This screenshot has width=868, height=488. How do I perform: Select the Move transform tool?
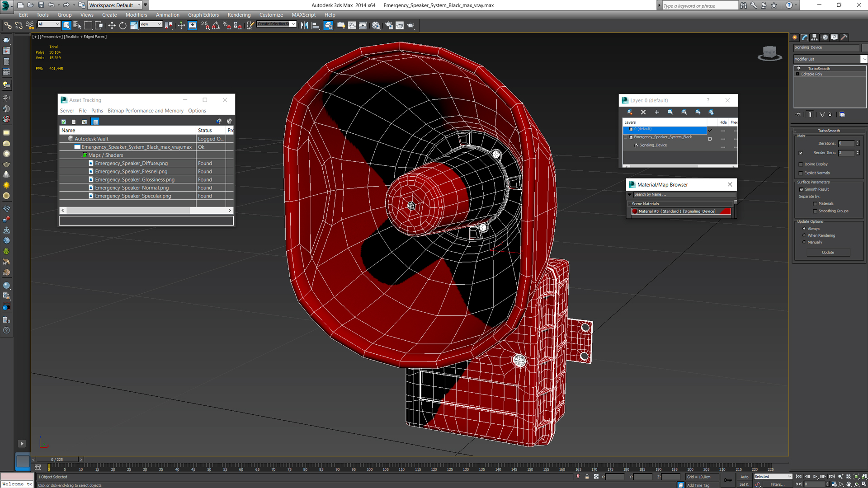pyautogui.click(x=112, y=26)
